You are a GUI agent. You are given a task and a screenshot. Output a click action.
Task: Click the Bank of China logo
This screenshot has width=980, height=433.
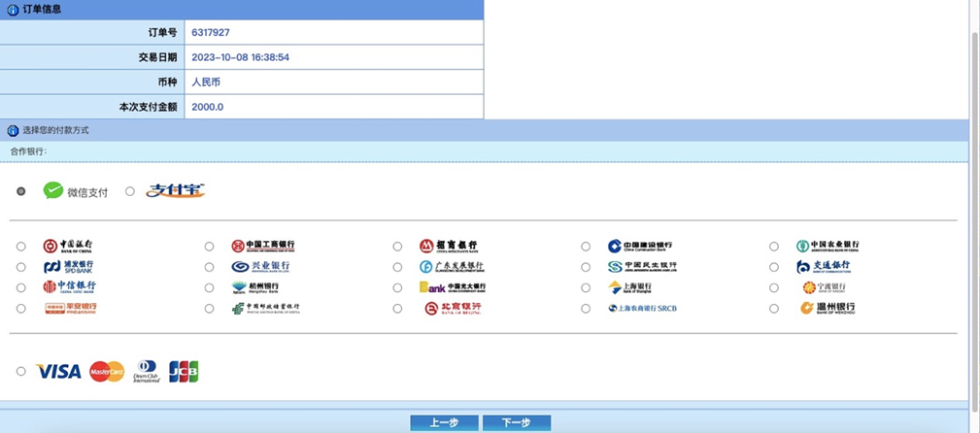coord(68,247)
